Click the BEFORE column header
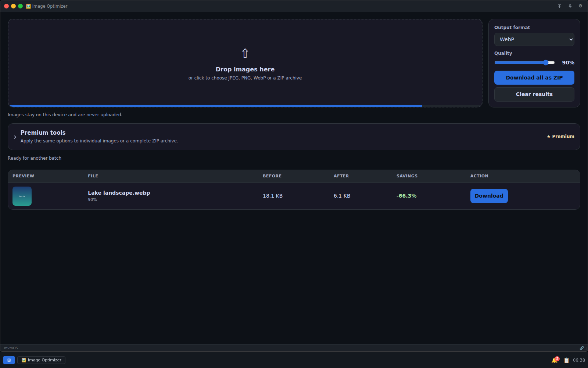Screen dimensions: 588x368 272,176
